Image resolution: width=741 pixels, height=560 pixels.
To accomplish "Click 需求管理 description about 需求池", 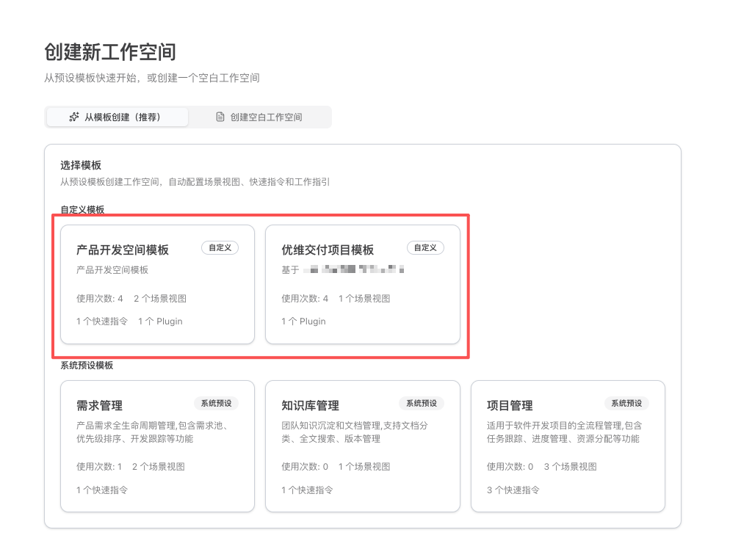I will [x=153, y=432].
